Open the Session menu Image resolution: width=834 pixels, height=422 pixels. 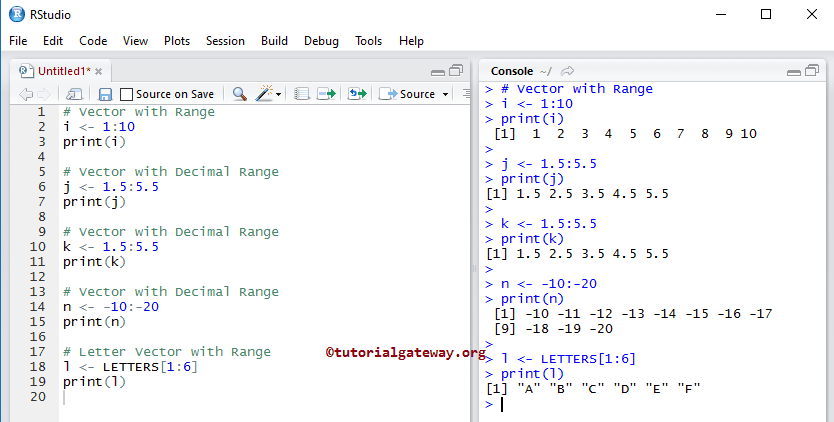(225, 41)
